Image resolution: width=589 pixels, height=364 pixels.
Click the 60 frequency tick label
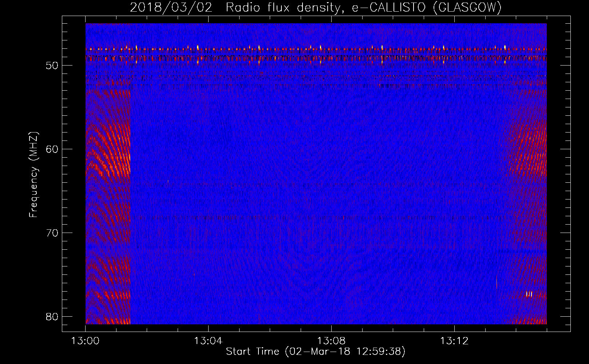[x=52, y=149]
